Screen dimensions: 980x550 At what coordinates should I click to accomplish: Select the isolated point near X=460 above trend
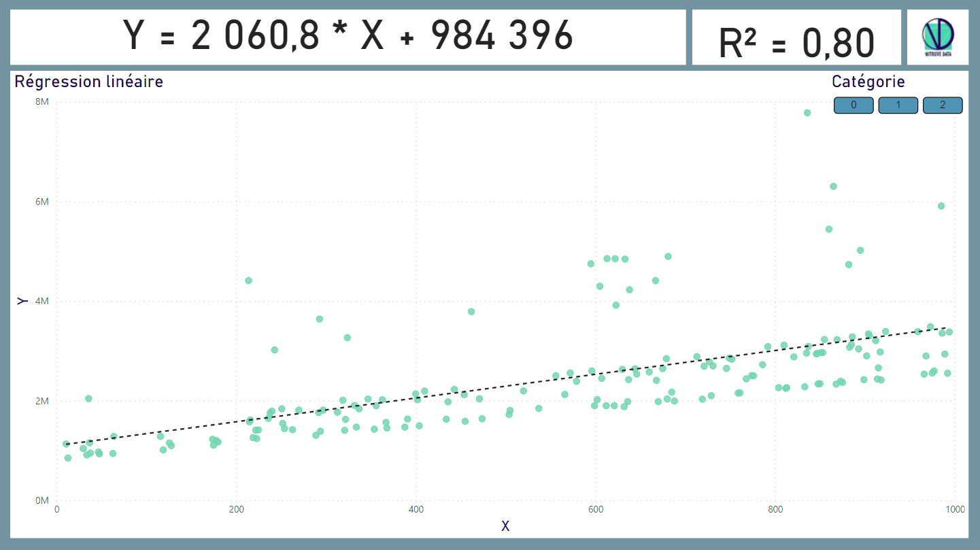471,312
